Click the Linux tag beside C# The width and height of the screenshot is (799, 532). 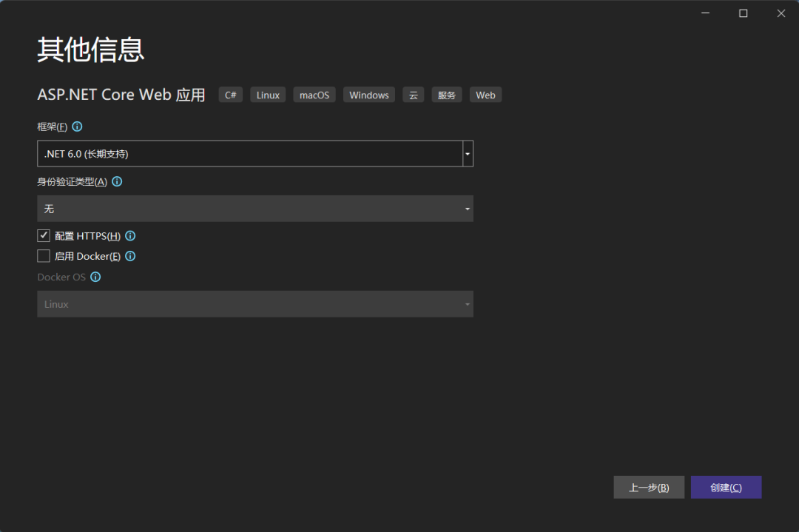pos(268,95)
